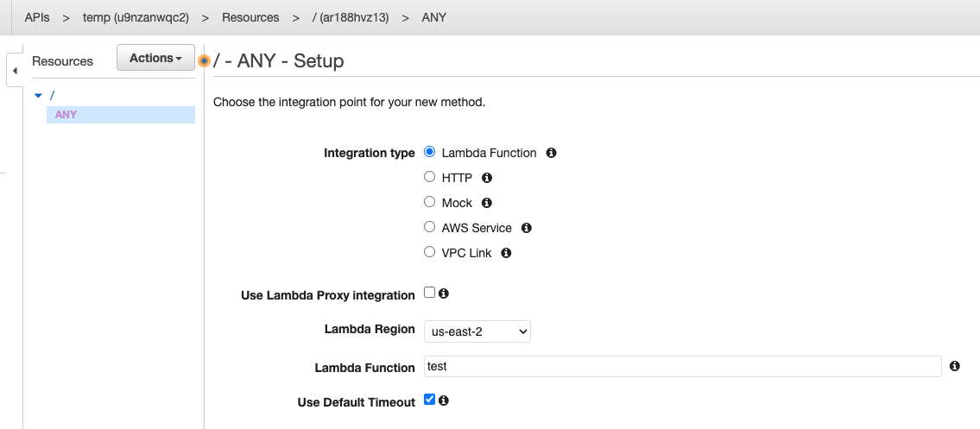
Task: Choose the Mock integration type
Action: (430, 203)
